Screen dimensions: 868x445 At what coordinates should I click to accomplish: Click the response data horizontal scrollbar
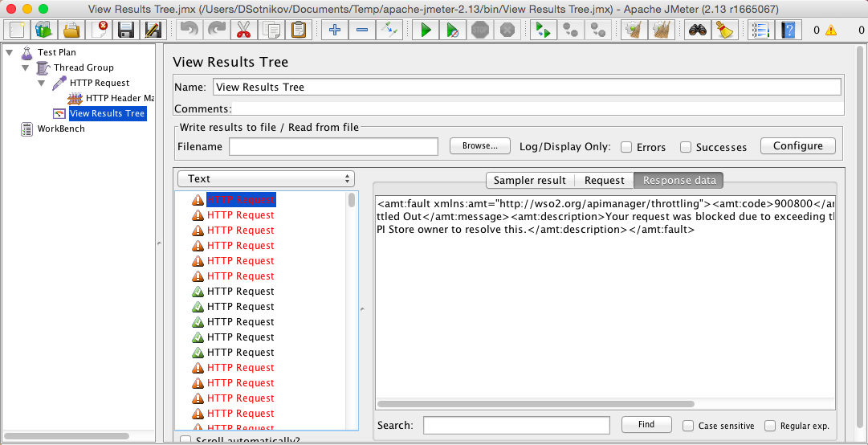point(536,404)
